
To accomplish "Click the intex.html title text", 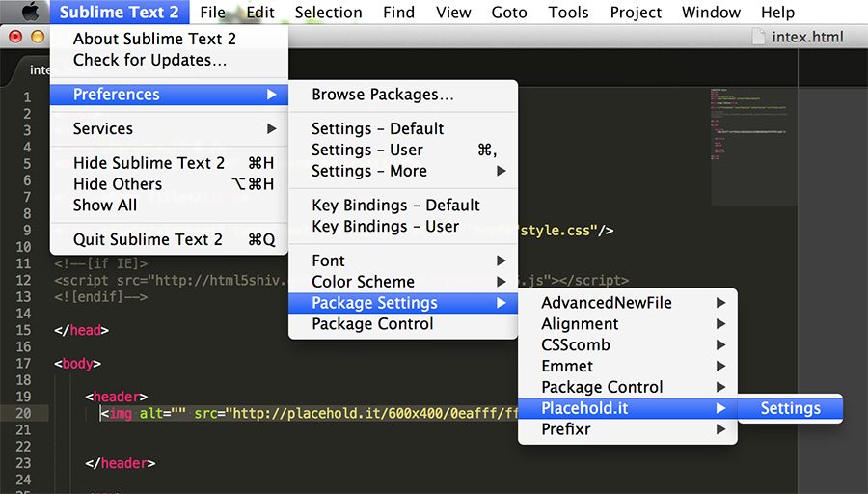I will click(807, 37).
